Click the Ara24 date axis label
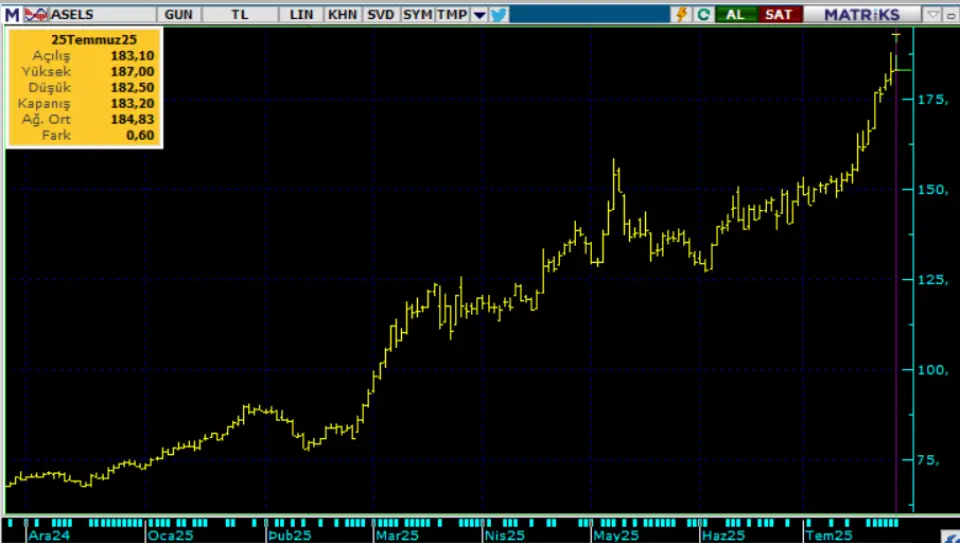 [x=49, y=536]
